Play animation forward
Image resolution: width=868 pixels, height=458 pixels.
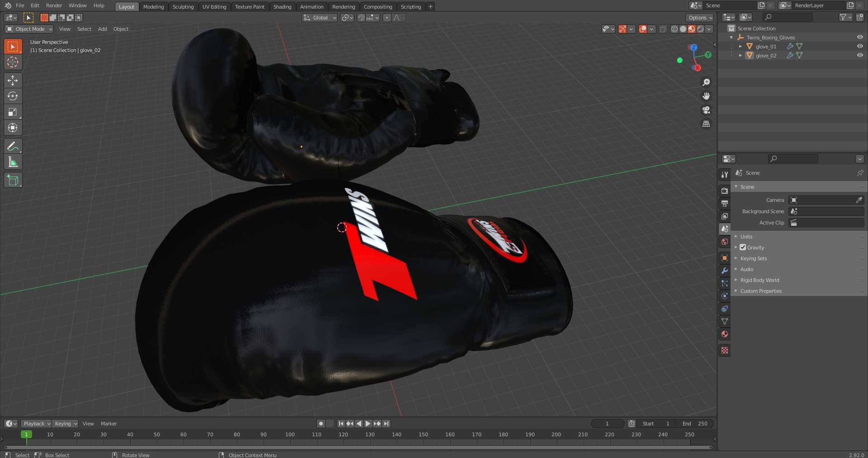(x=368, y=424)
